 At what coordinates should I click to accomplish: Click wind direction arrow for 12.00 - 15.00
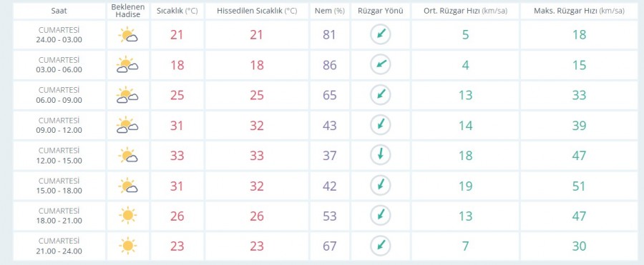point(381,155)
